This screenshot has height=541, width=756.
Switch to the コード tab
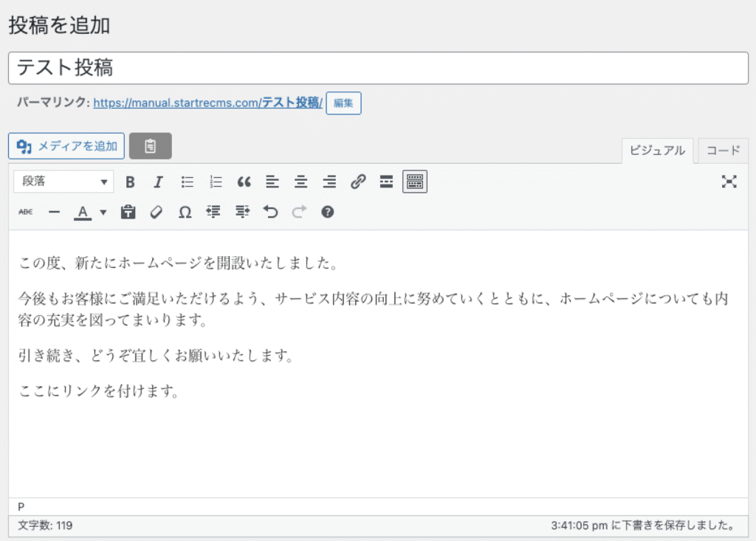[723, 151]
